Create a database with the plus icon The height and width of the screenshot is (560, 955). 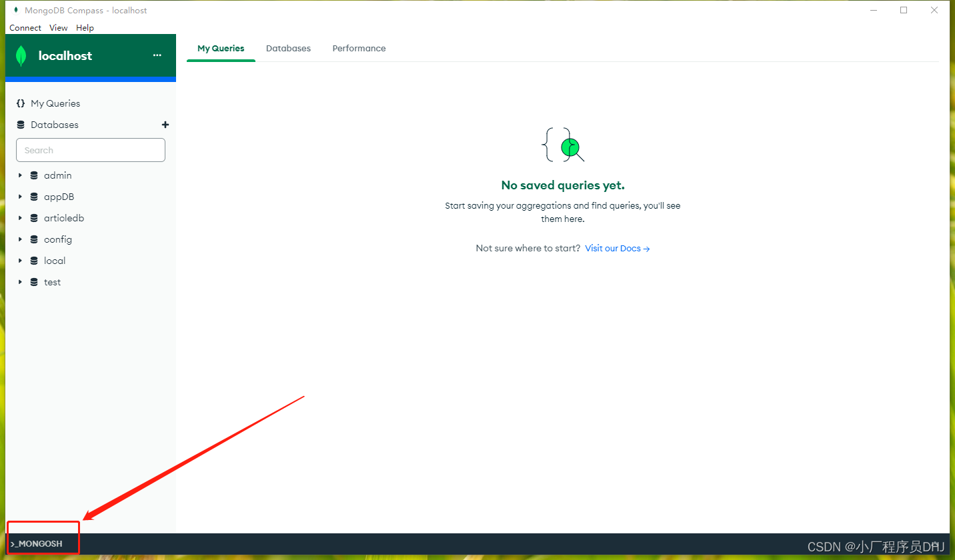click(x=165, y=125)
